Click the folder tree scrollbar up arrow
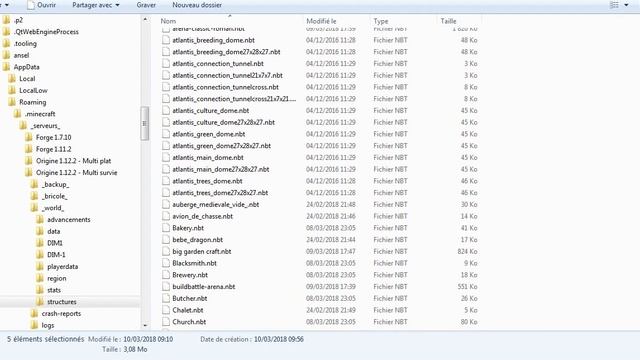The image size is (640, 360). pyautogui.click(x=145, y=20)
